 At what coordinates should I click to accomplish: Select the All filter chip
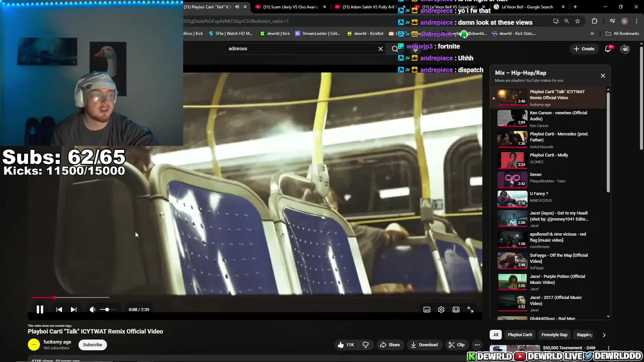[x=496, y=335]
